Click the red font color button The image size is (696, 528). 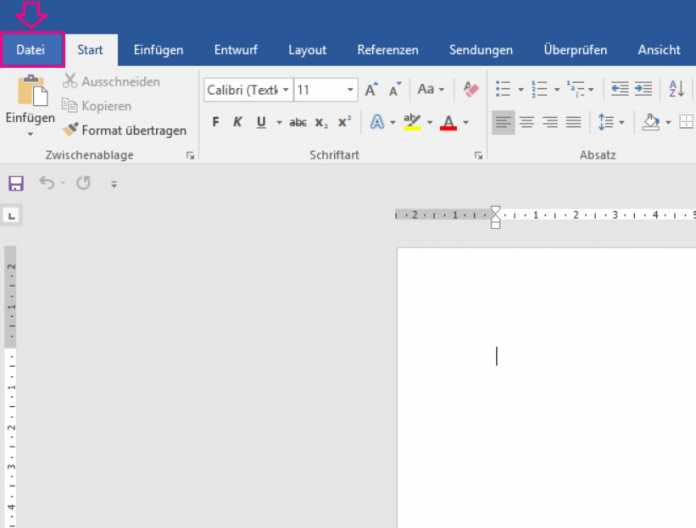[x=447, y=122]
